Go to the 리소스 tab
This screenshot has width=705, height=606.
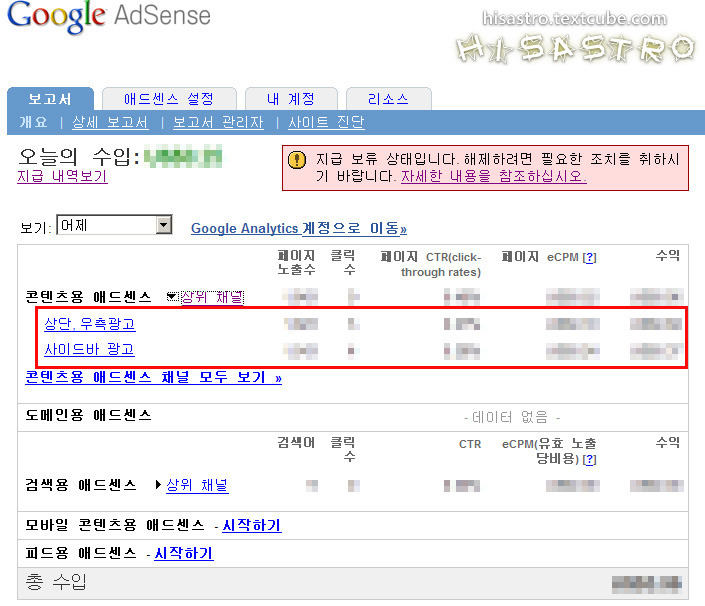tap(388, 99)
